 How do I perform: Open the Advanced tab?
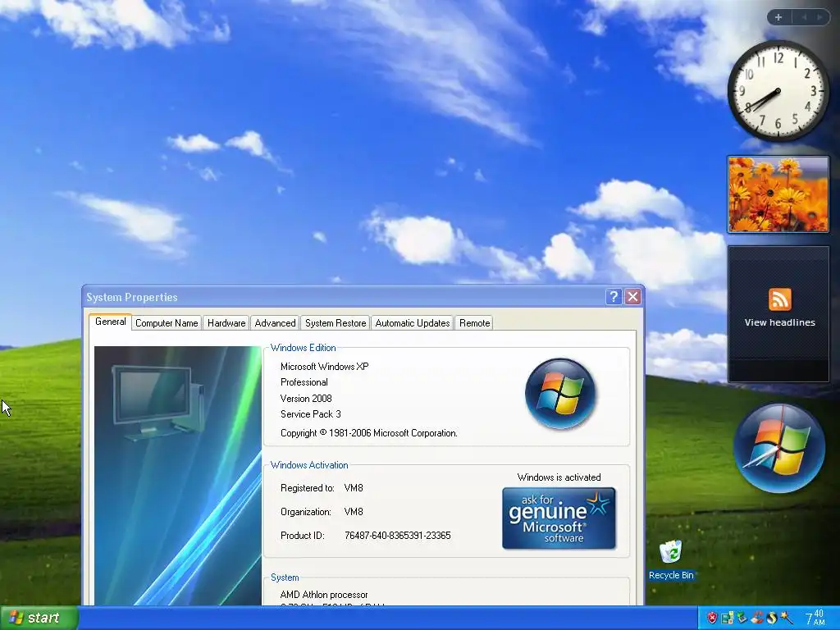point(275,323)
